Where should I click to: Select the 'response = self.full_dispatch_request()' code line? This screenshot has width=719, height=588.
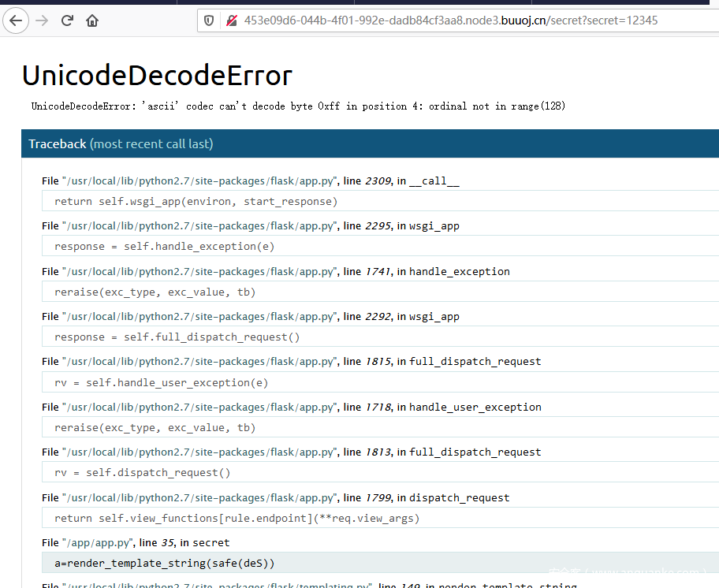[x=177, y=337]
